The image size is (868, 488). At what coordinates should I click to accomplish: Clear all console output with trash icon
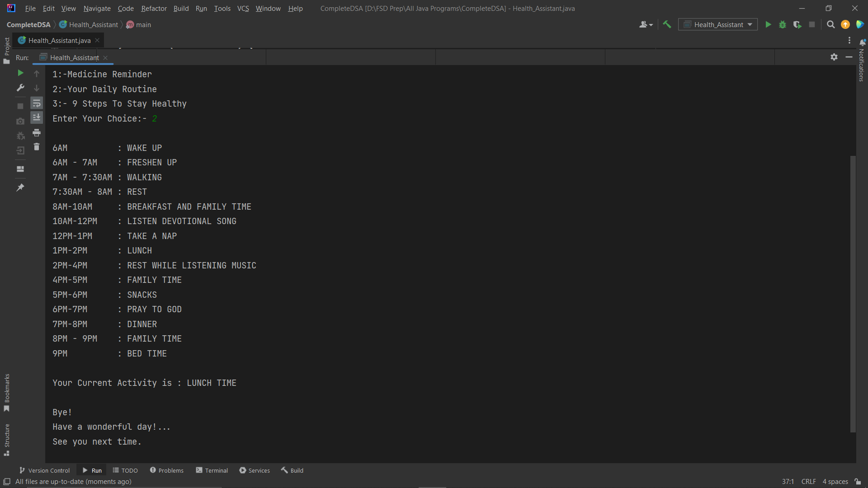coord(37,147)
